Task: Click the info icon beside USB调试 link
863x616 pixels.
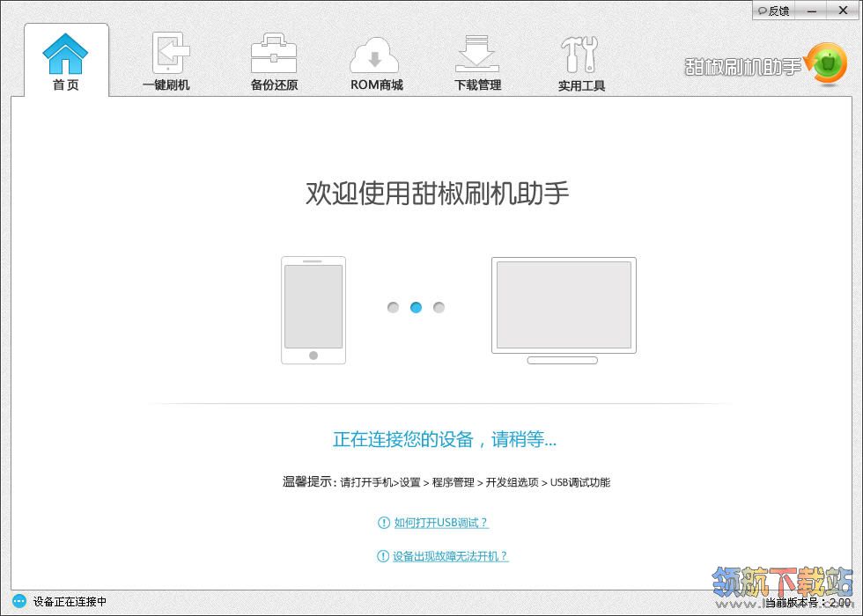Action: 384,523
